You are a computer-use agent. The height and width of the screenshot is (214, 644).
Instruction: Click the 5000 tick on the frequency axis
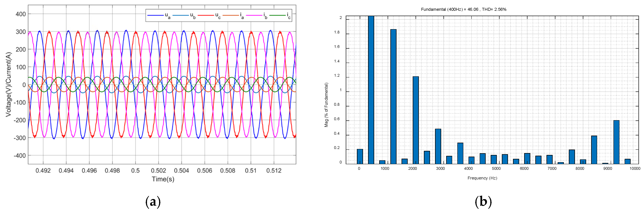coord(496,168)
